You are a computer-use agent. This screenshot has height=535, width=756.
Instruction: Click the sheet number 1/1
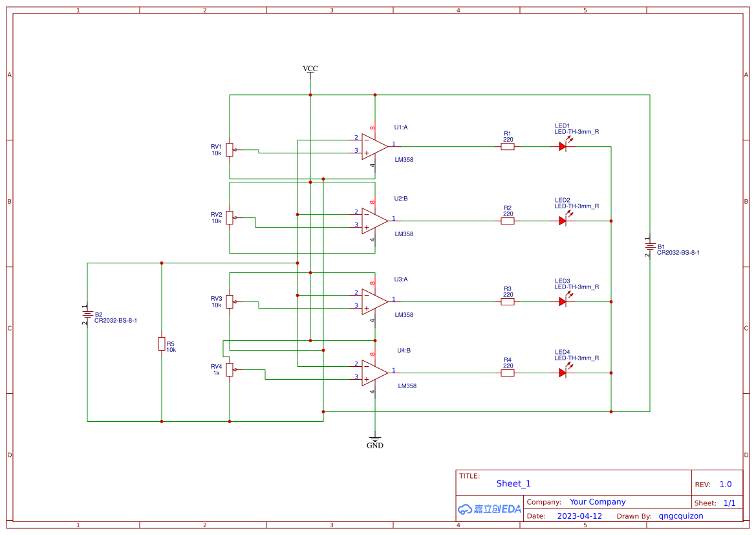coord(729,503)
